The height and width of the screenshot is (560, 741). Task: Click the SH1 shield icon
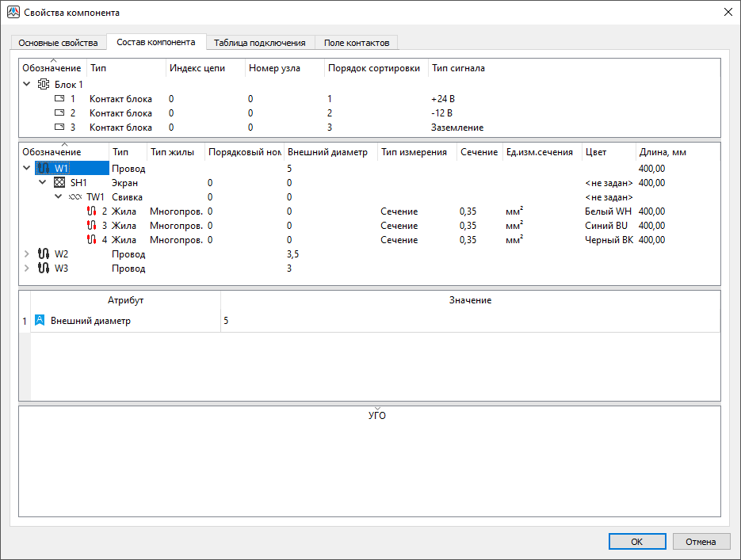point(59,183)
